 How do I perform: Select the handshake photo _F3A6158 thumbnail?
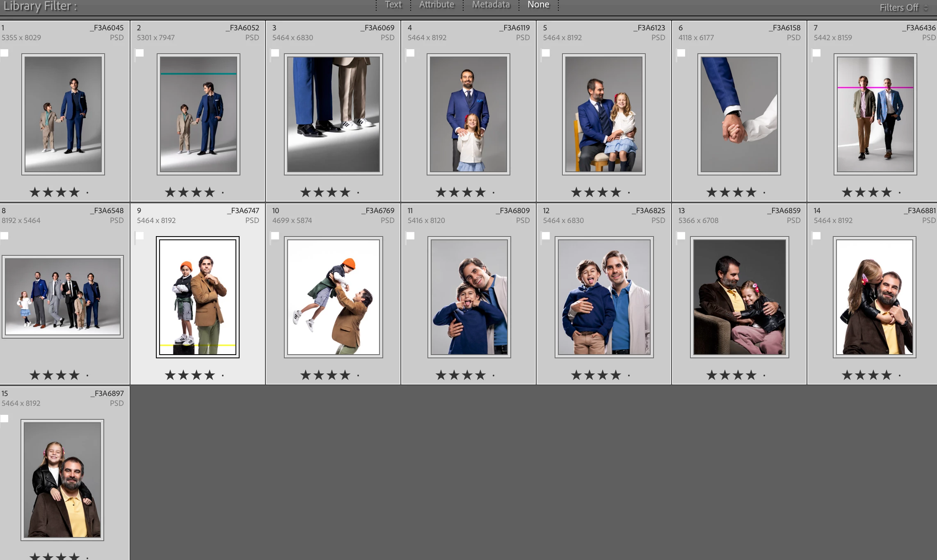pos(739,114)
